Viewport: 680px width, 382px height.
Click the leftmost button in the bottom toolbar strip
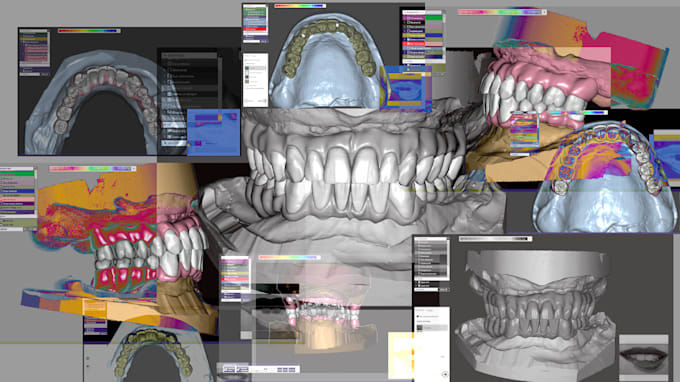[229, 369]
